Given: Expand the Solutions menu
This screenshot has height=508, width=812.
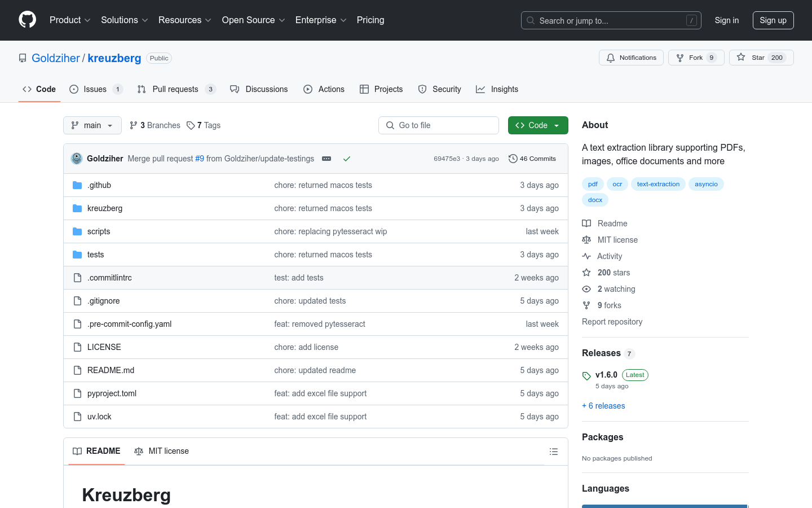Looking at the screenshot, I should click(x=125, y=20).
